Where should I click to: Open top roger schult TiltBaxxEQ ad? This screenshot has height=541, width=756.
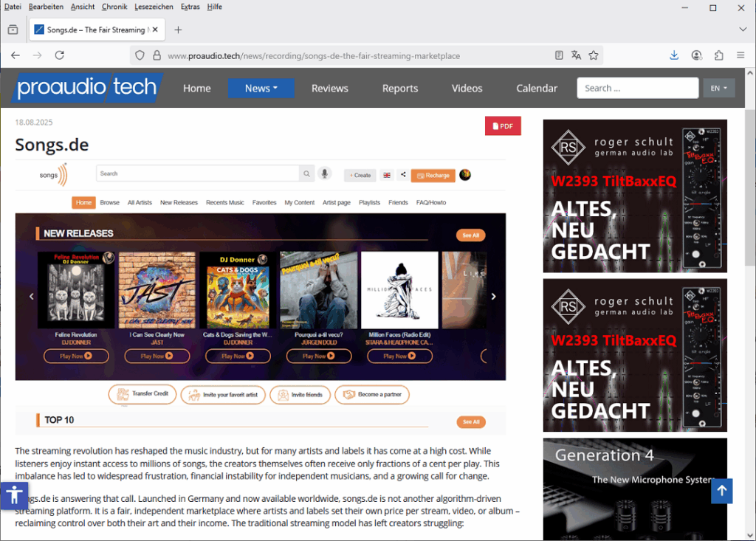(x=635, y=196)
